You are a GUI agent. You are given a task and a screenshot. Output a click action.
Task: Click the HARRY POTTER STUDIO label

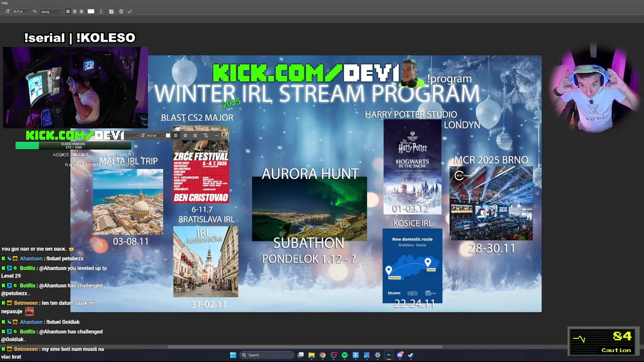(x=411, y=115)
